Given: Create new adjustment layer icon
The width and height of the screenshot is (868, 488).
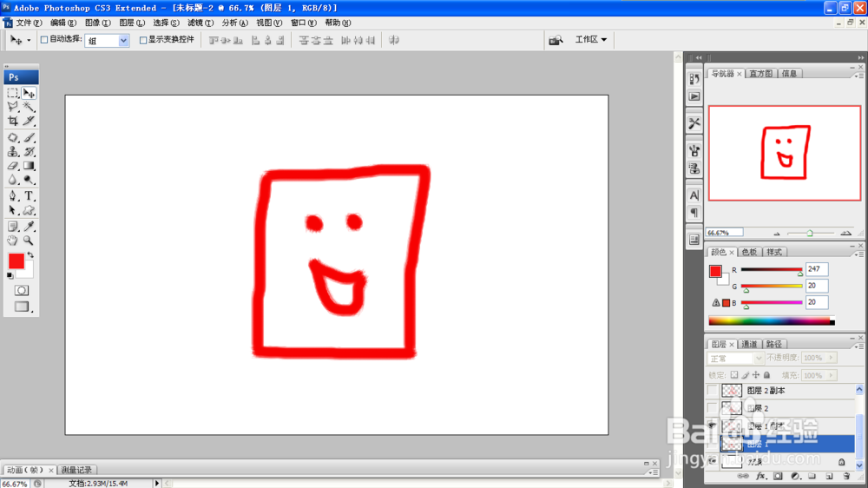Looking at the screenshot, I should (x=795, y=476).
